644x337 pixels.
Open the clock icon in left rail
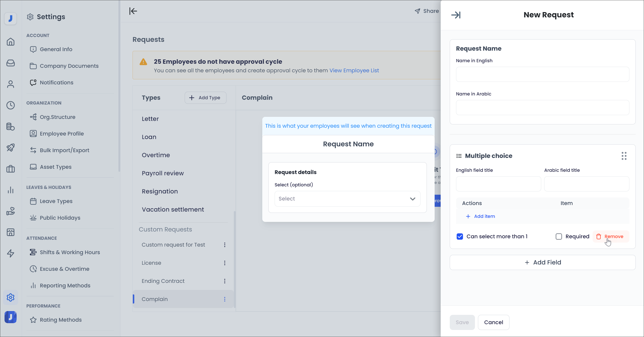click(10, 105)
